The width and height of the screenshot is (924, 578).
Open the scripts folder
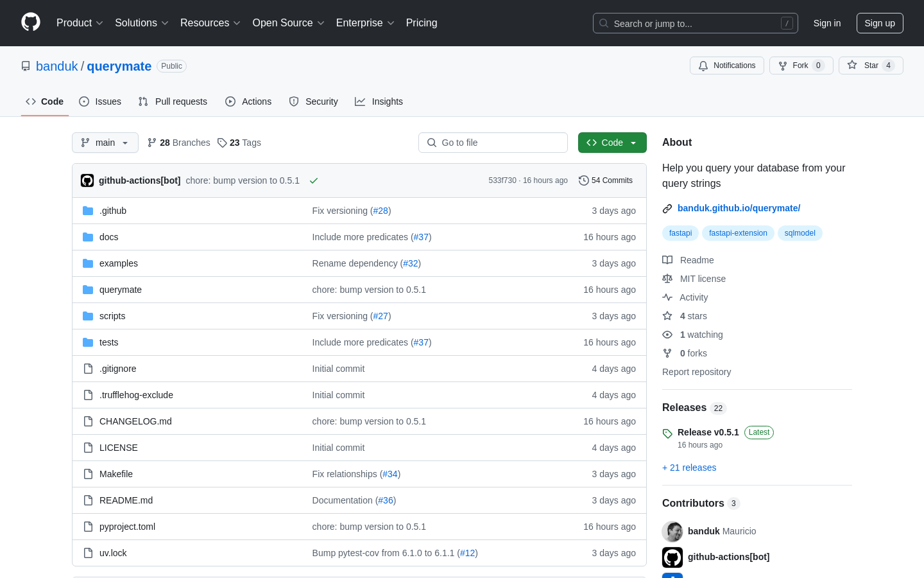pyautogui.click(x=112, y=316)
